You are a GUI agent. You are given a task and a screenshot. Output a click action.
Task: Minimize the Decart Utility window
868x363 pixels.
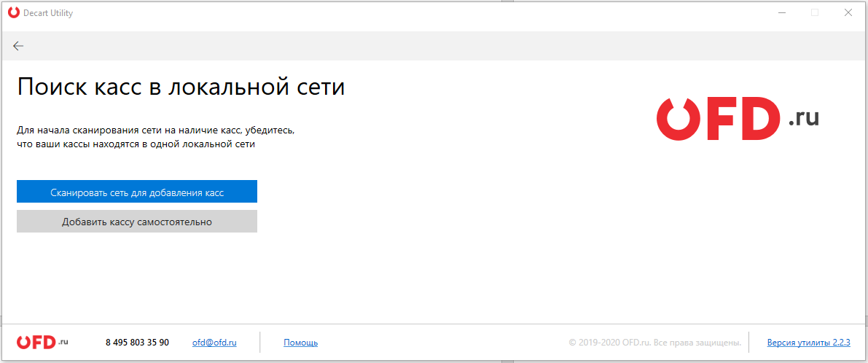click(x=781, y=12)
